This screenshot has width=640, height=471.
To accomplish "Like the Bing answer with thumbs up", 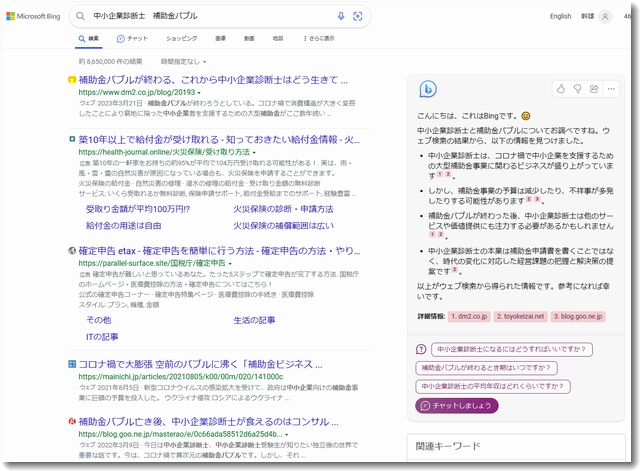I will tap(561, 89).
